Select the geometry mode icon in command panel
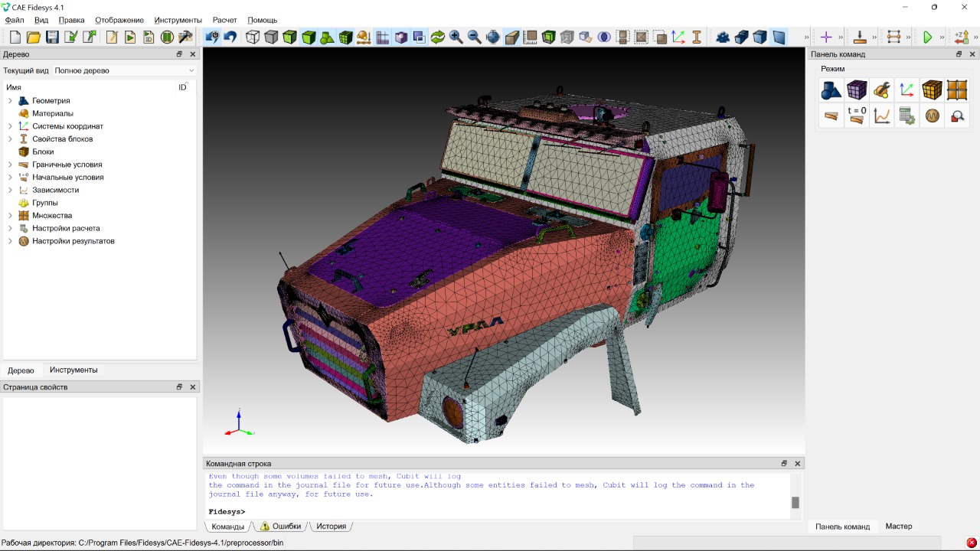Screen dimensions: 980x551 pos(831,90)
